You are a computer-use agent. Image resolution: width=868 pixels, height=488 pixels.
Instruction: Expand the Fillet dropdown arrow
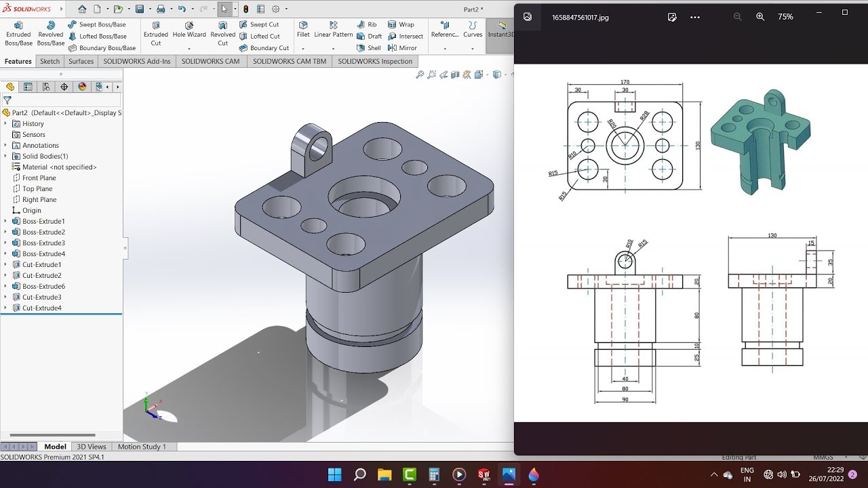tap(303, 48)
